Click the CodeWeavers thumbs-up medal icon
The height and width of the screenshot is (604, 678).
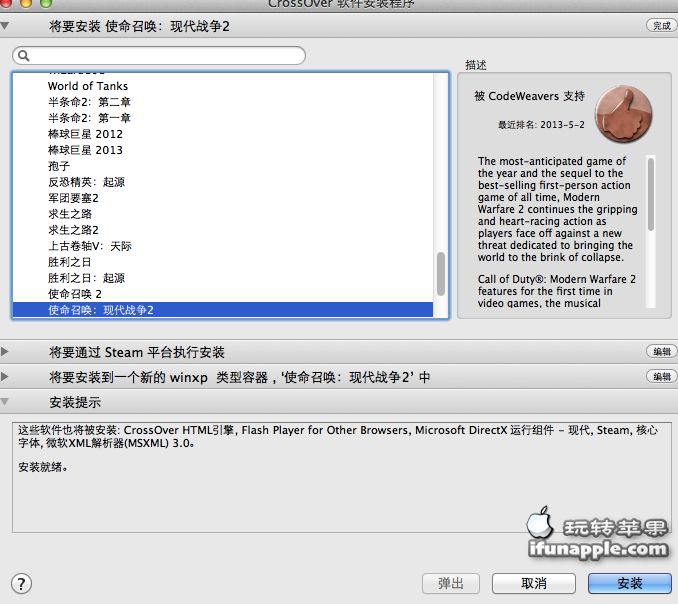pyautogui.click(x=623, y=114)
